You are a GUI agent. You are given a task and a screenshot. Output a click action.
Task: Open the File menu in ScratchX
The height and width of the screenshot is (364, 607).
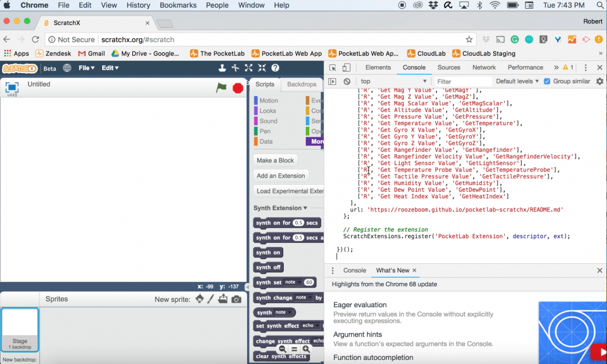pos(85,67)
